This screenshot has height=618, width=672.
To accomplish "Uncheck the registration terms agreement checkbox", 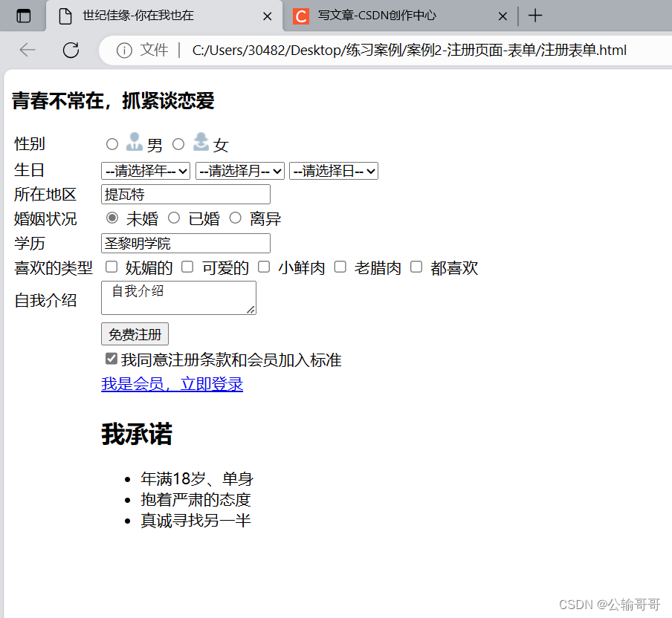I will click(111, 358).
